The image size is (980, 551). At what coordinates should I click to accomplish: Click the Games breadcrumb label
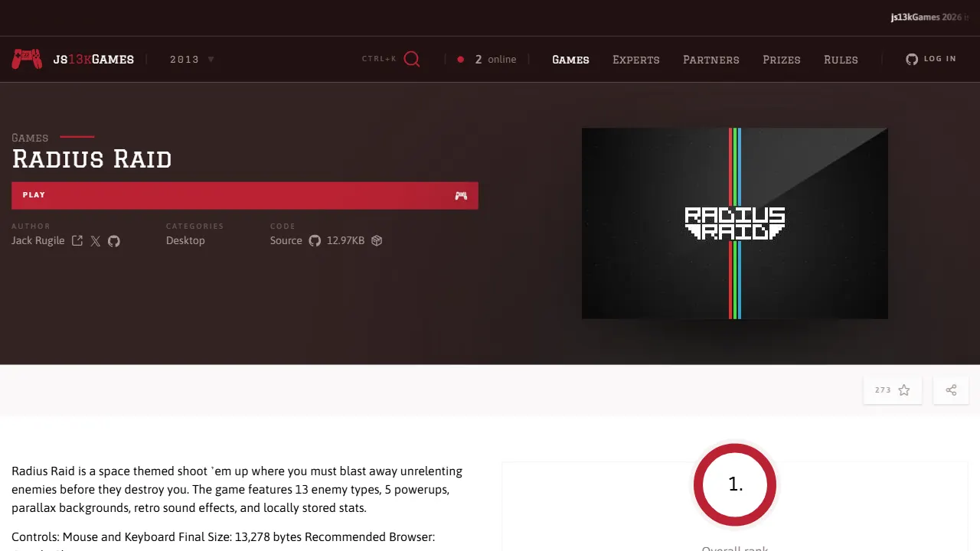click(x=30, y=138)
